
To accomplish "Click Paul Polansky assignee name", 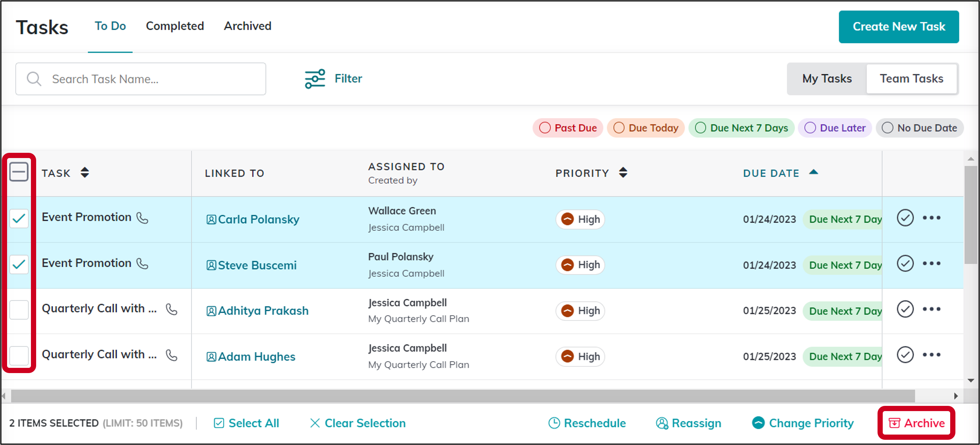I will [x=401, y=256].
